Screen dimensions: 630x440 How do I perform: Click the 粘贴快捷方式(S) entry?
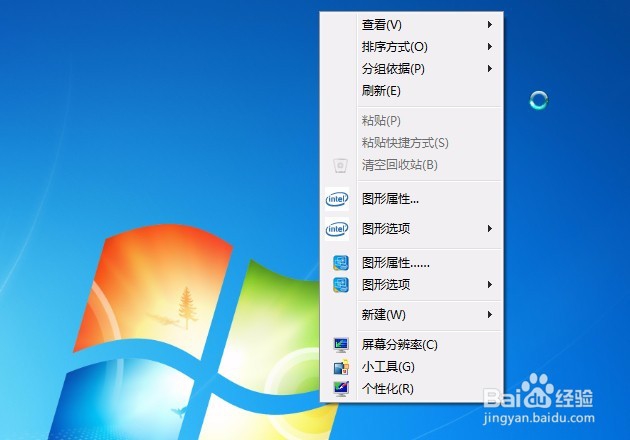(x=411, y=143)
